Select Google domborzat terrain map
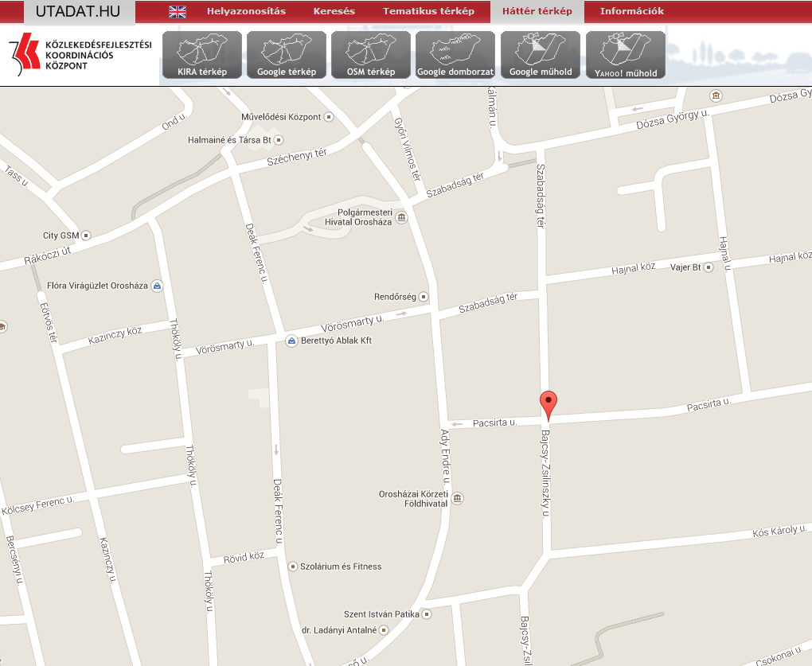 (455, 55)
